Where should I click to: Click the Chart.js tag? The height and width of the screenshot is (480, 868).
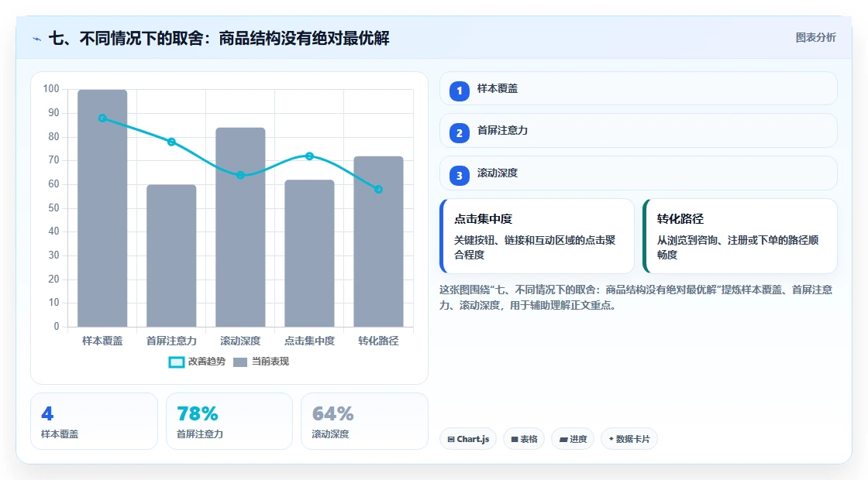click(468, 439)
